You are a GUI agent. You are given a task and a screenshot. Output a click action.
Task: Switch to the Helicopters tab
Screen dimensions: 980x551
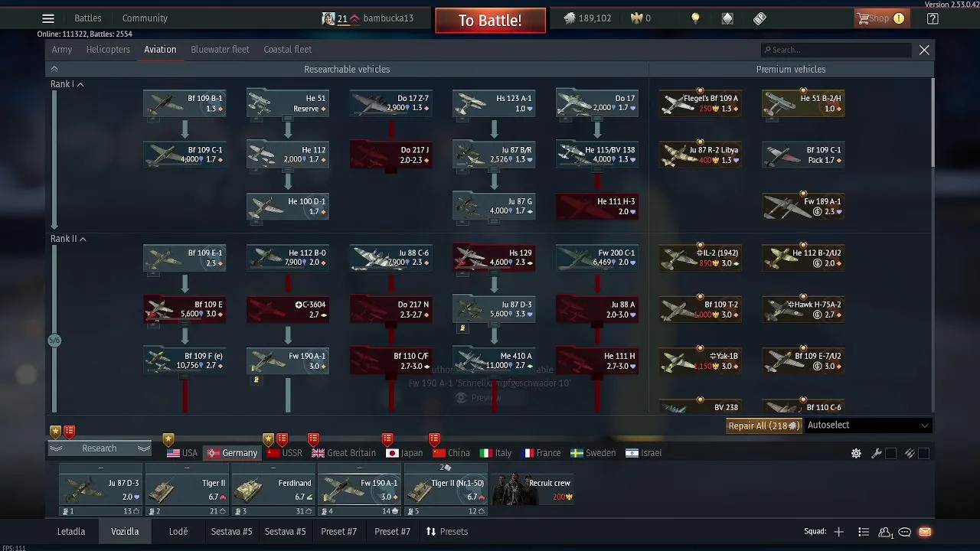pyautogui.click(x=108, y=50)
